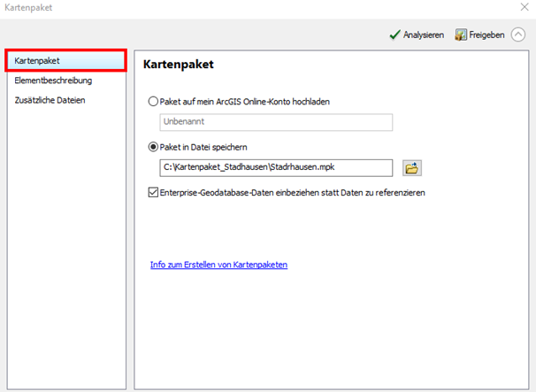This screenshot has width=536, height=392.
Task: Open the Zusätzliche Dateien section
Action: pyautogui.click(x=50, y=100)
